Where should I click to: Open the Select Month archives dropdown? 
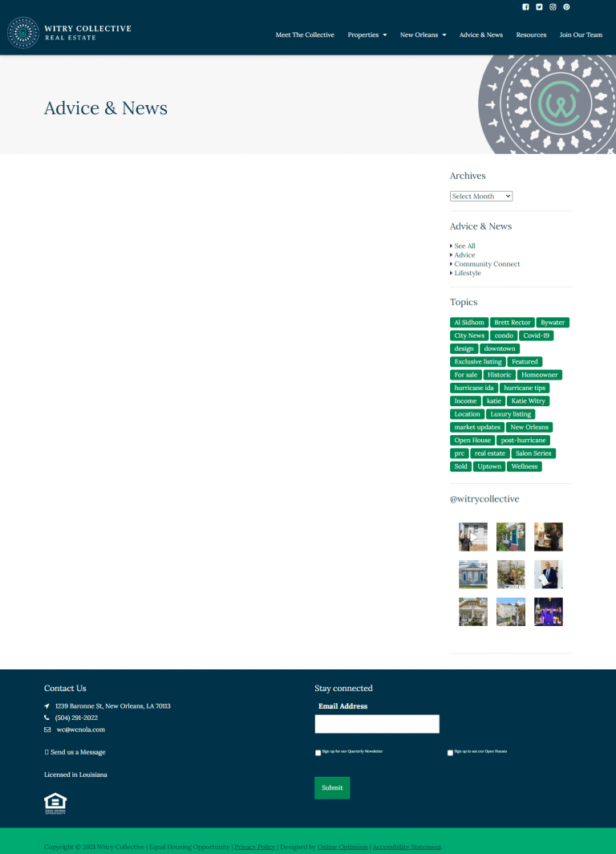[x=481, y=196]
